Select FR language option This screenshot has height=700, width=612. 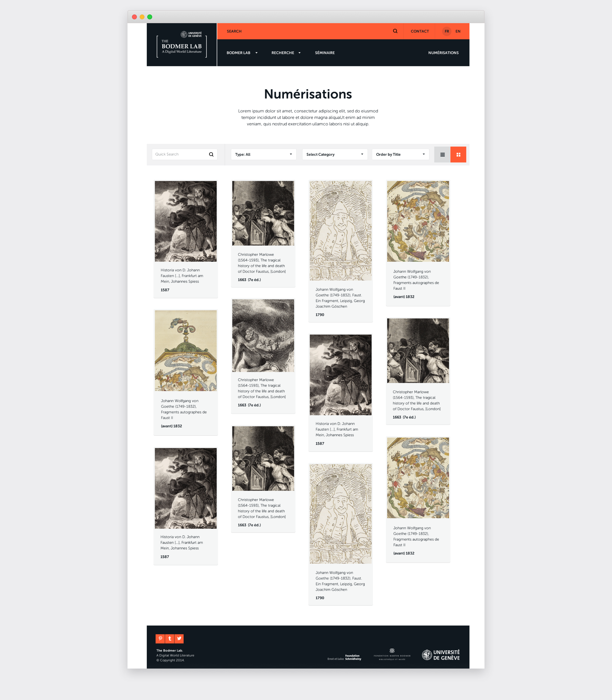pyautogui.click(x=447, y=31)
